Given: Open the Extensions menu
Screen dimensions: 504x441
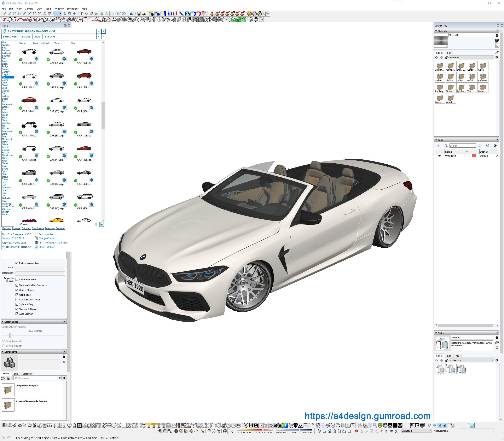Looking at the screenshot, I should tap(73, 9).
